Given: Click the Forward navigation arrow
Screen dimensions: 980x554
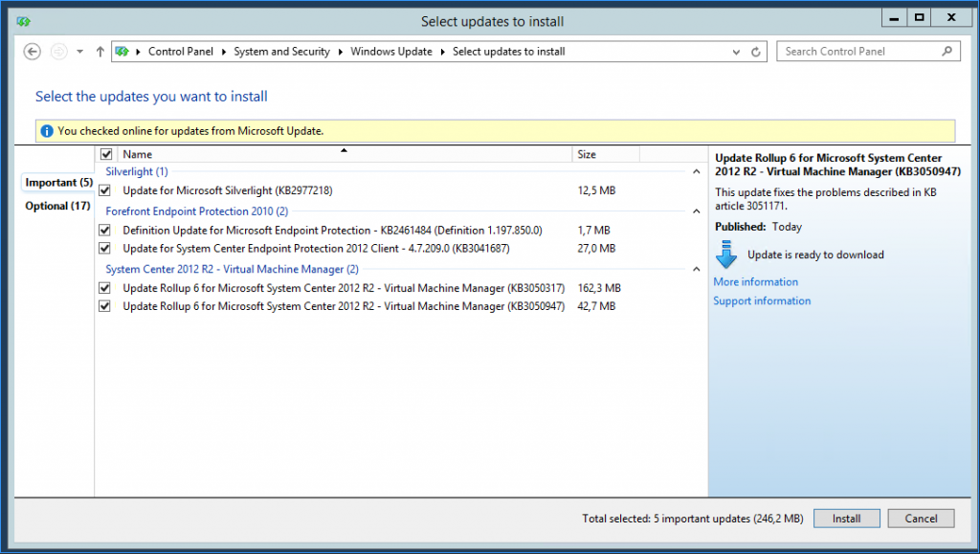Looking at the screenshot, I should (x=58, y=52).
